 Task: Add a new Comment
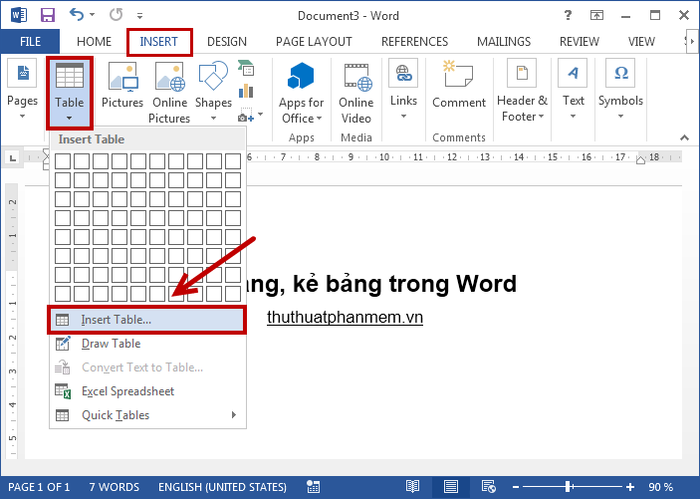pos(458,85)
